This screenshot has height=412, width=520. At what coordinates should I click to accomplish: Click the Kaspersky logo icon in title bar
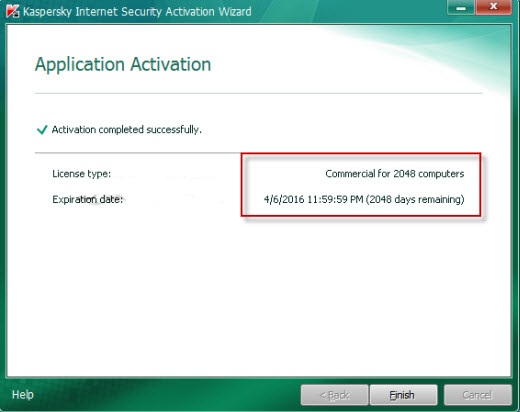[13, 12]
